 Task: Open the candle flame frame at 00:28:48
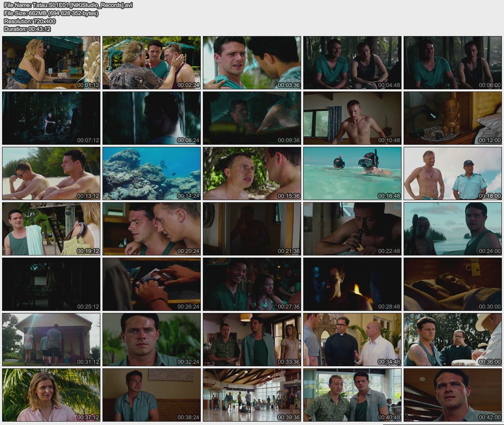[x=352, y=284]
